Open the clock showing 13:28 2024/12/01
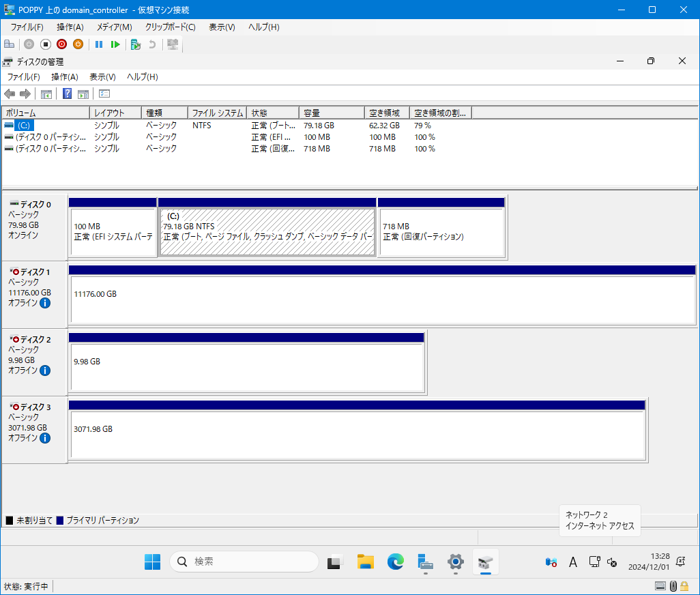Screen dimensions: 700x595 tap(649, 562)
